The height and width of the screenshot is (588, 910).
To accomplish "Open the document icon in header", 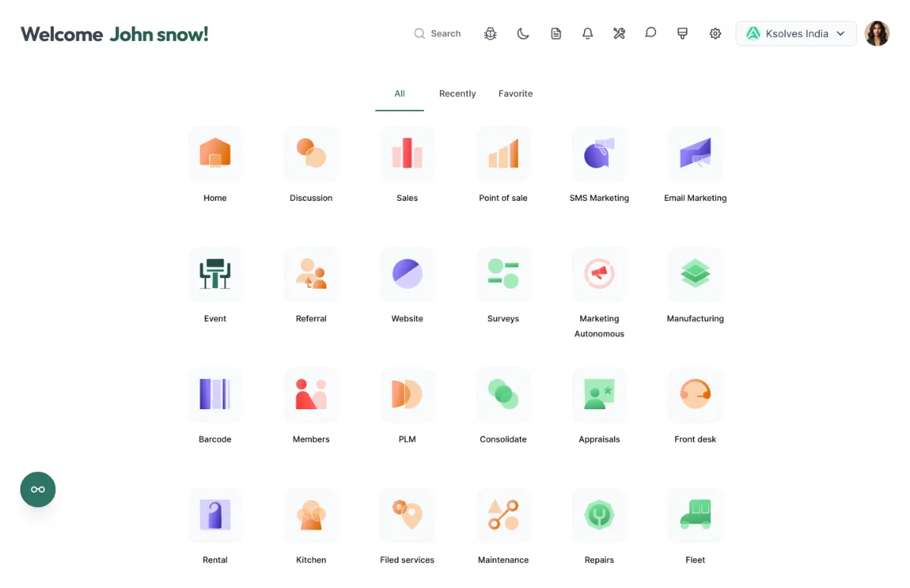I will pos(556,33).
